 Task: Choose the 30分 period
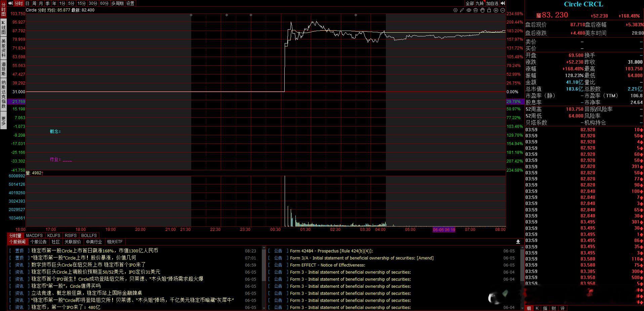pyautogui.click(x=93, y=3)
